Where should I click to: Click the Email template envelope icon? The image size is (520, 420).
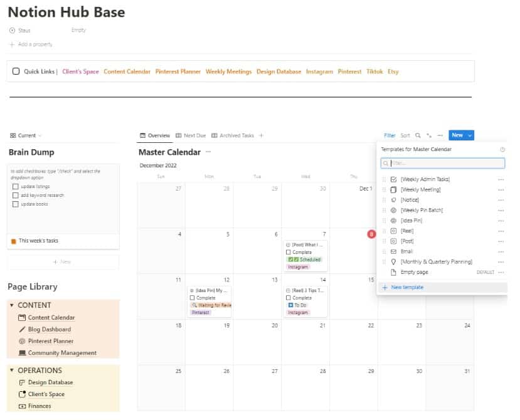tap(393, 251)
